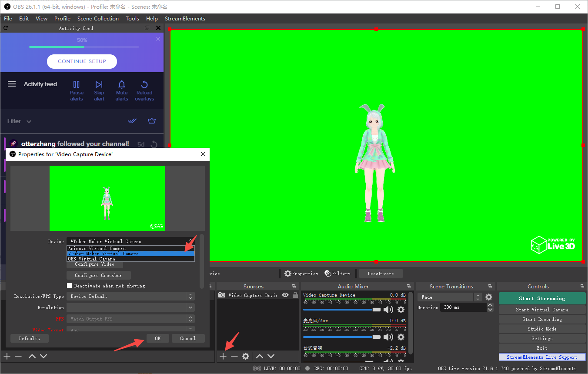Select OBS Virtual Camera from device list
Viewport: 588px width, 374px height.
[x=130, y=259]
